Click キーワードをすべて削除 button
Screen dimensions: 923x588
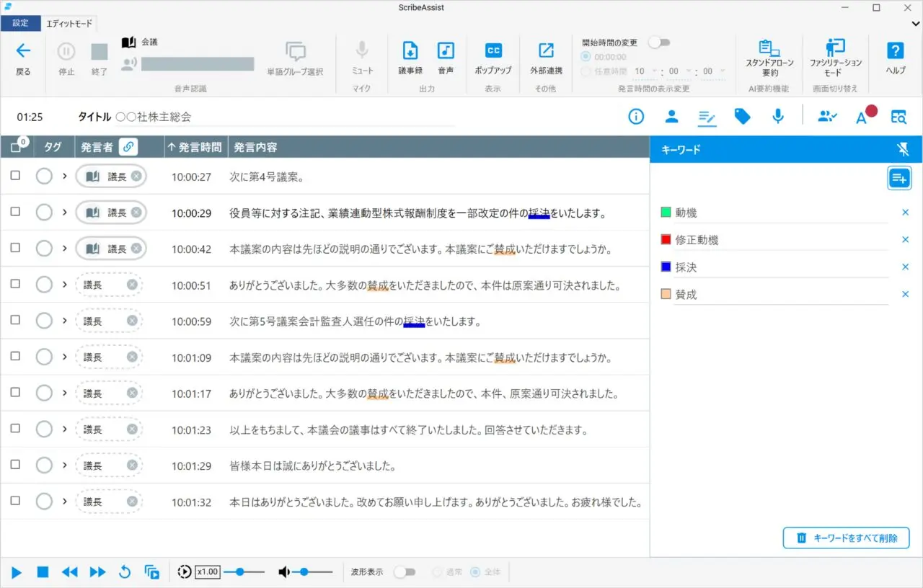846,538
